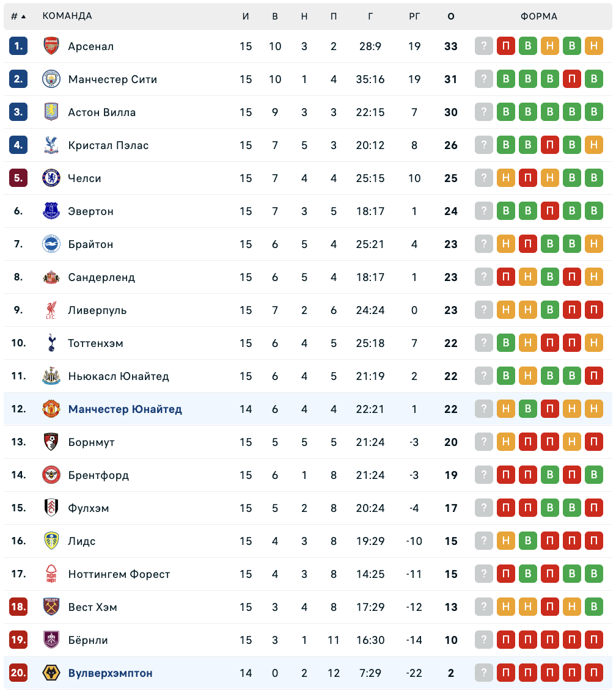Screen dimensions: 616x694
Task: Sort table by the # position column
Action: coord(18,16)
